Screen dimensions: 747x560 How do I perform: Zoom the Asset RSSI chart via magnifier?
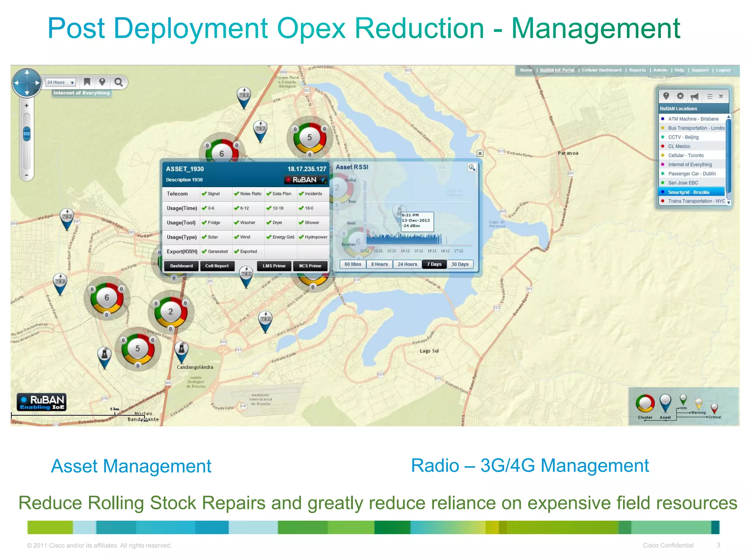(472, 167)
